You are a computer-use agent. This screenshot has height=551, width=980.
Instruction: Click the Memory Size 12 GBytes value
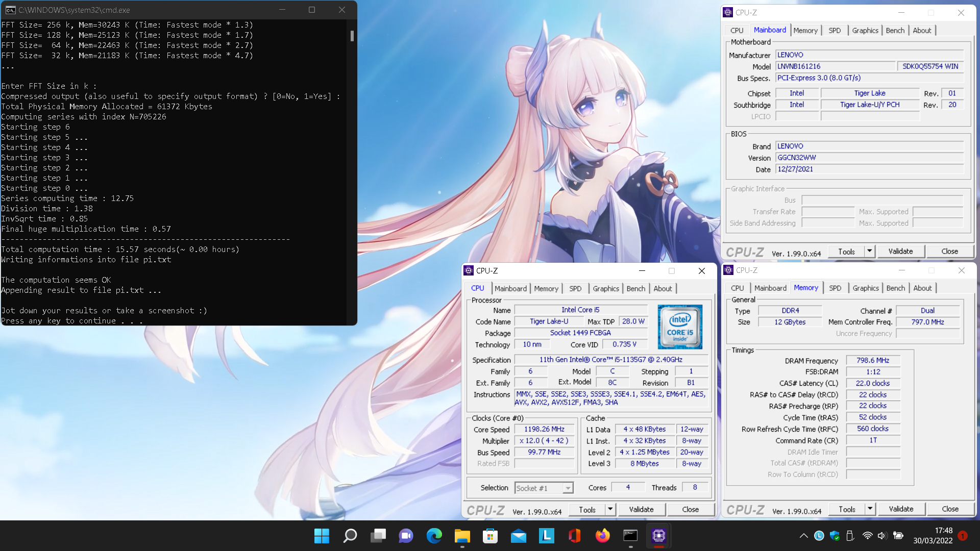point(790,322)
